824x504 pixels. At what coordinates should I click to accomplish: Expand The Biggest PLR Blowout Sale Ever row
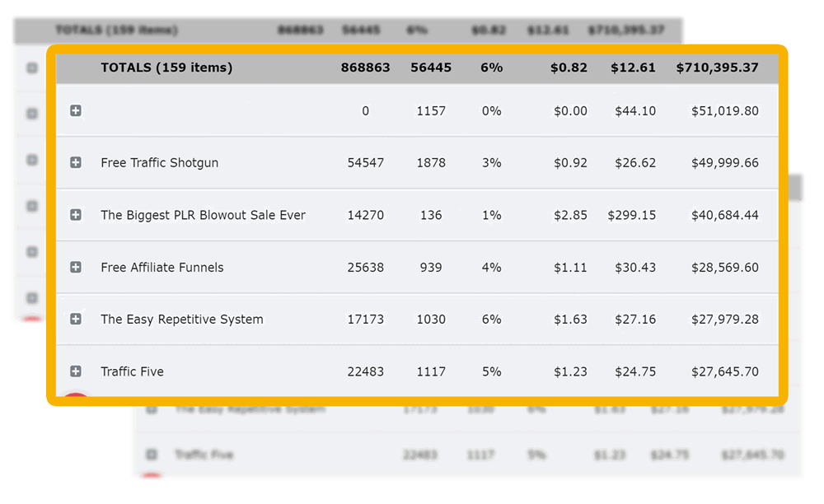point(76,215)
